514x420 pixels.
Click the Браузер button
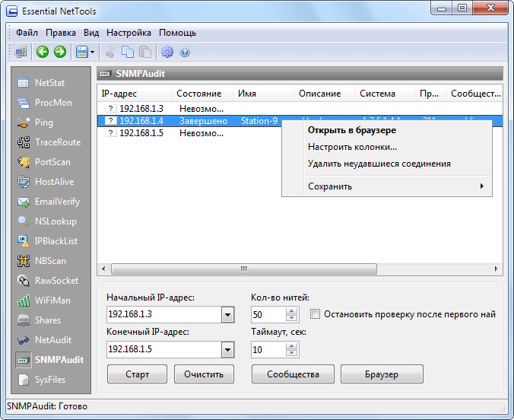point(382,374)
